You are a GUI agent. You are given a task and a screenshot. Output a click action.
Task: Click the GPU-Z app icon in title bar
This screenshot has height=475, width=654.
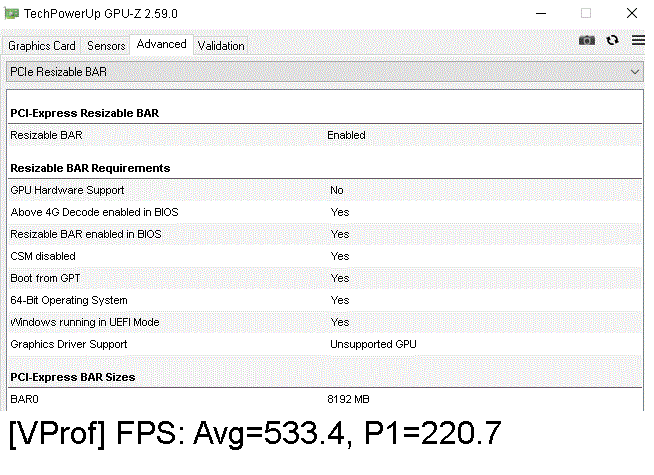point(12,13)
